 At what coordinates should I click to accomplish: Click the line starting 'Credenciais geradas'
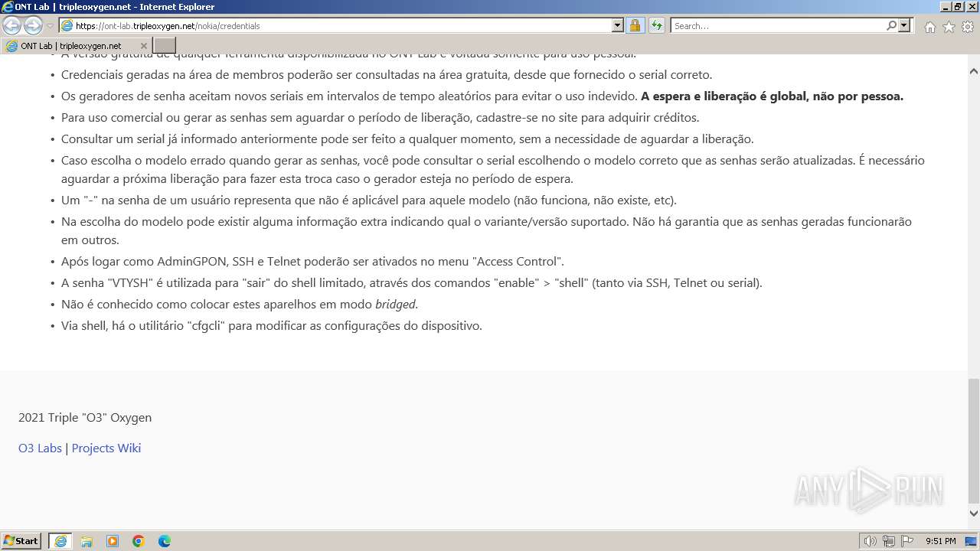[x=387, y=75]
